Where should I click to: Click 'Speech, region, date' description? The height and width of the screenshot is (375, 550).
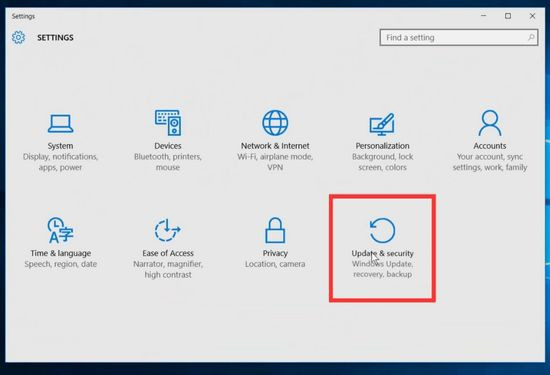pos(60,264)
